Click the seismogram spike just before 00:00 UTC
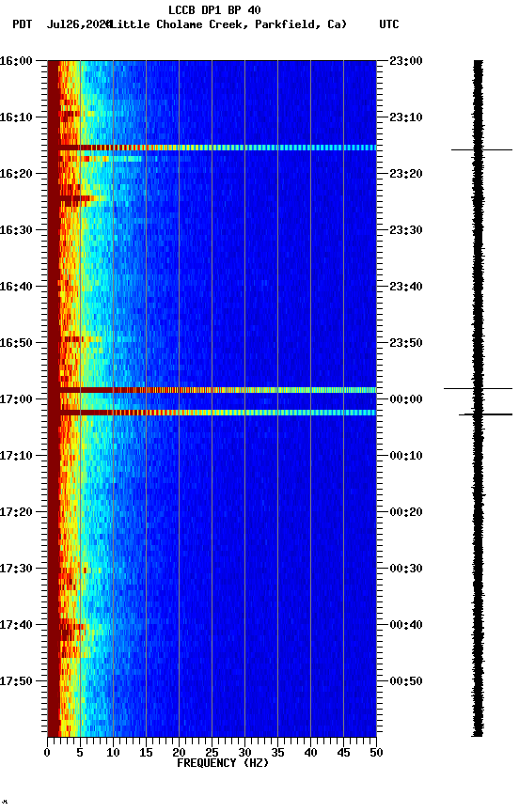Screen dimensions: 519x812 click(478, 388)
